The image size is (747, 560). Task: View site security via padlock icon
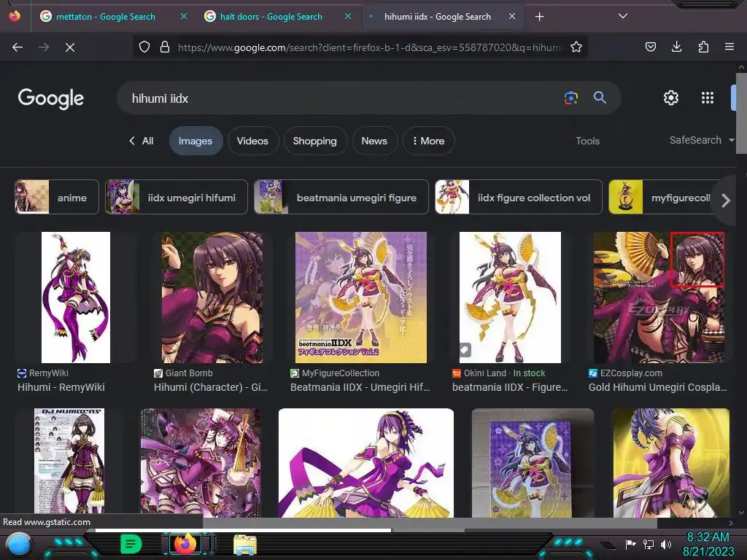click(165, 47)
